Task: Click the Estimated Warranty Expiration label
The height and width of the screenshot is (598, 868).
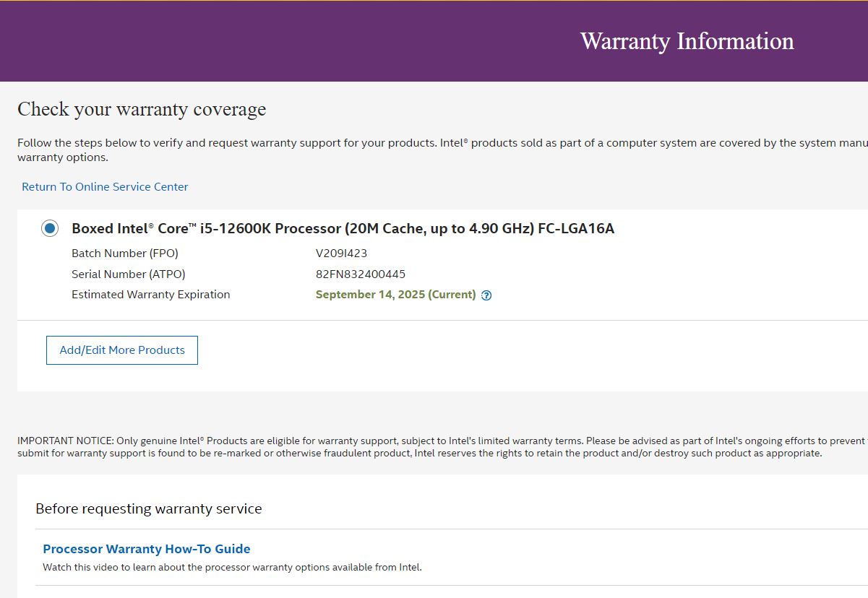Action: pos(151,295)
